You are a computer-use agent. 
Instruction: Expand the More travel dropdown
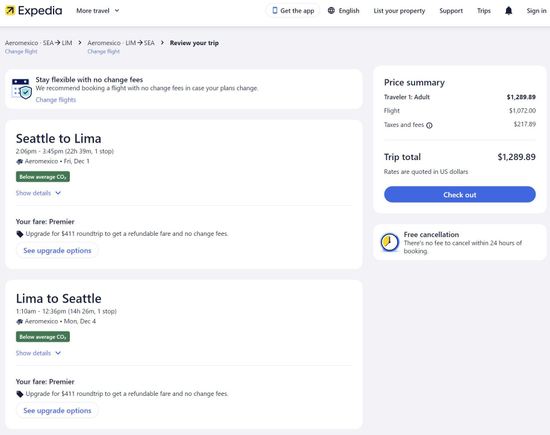click(98, 11)
